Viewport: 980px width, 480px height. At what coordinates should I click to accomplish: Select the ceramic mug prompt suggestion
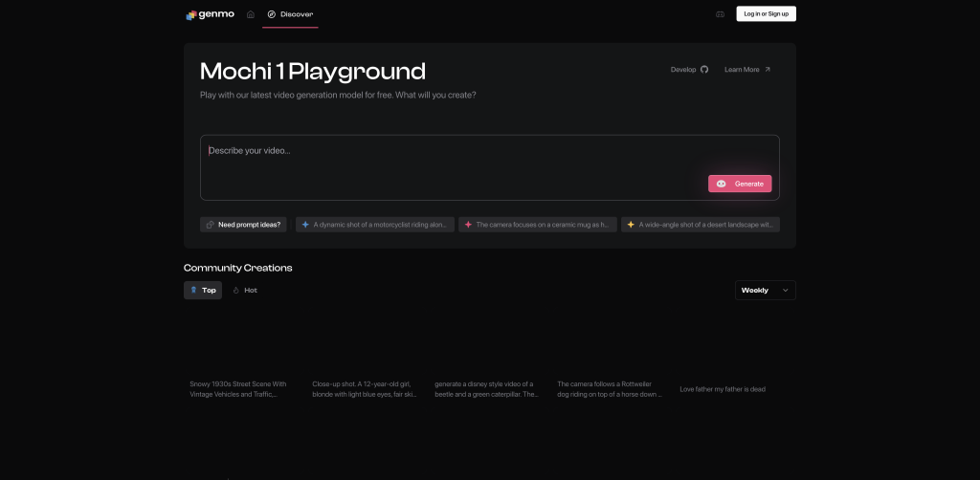538,225
